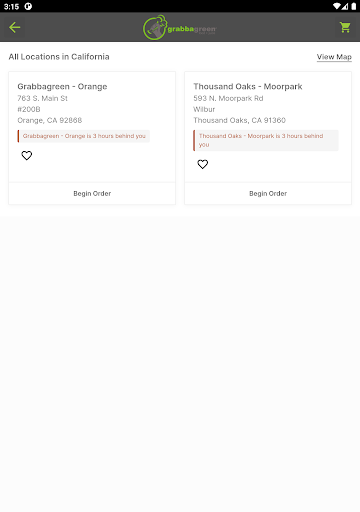Favorite the Grabbagreen - Orange location
360x512 pixels.
tap(27, 156)
